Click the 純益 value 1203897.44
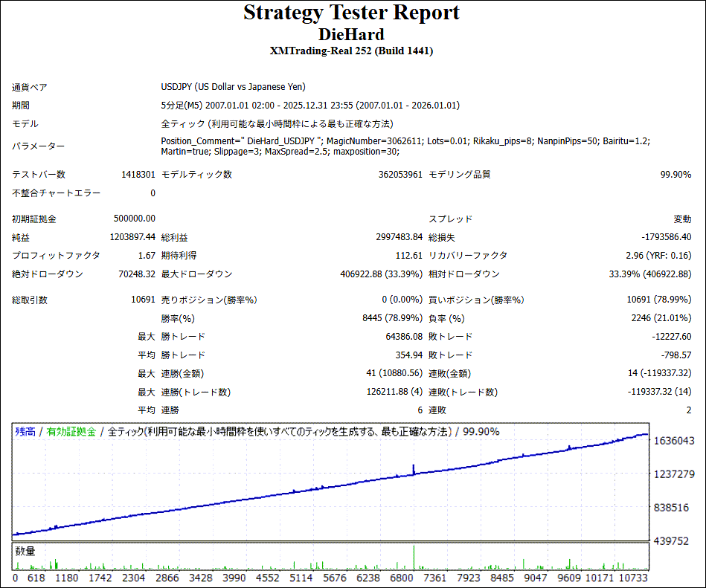Image resolution: width=706 pixels, height=588 pixels. [130, 237]
